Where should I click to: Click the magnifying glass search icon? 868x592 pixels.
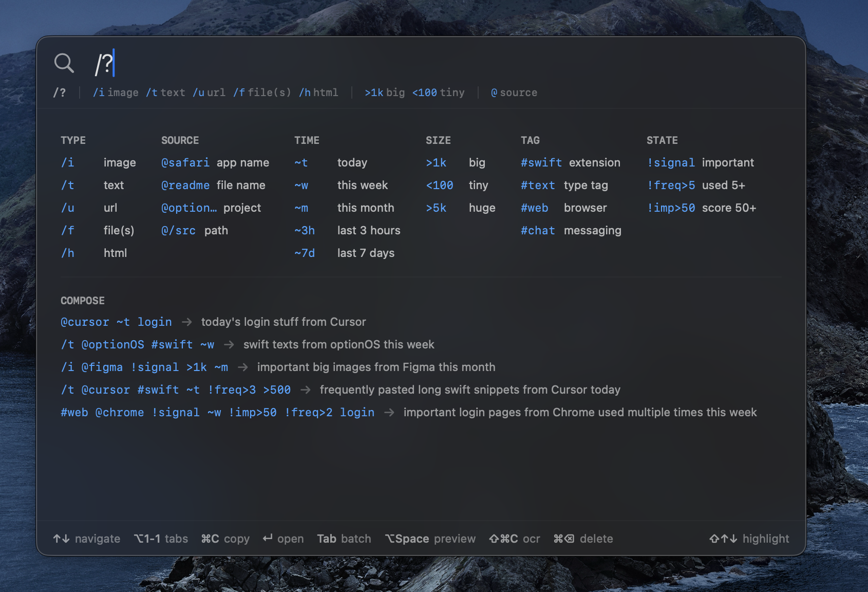click(x=64, y=63)
